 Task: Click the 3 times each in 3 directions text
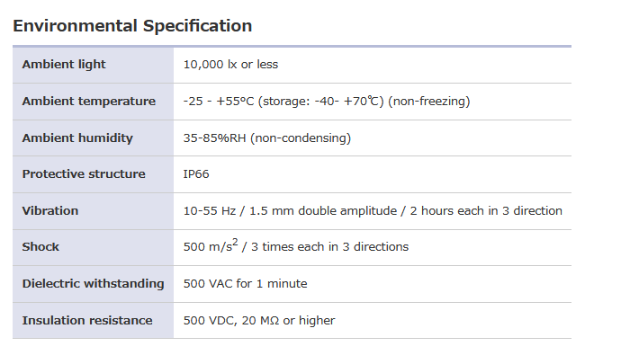pos(330,247)
